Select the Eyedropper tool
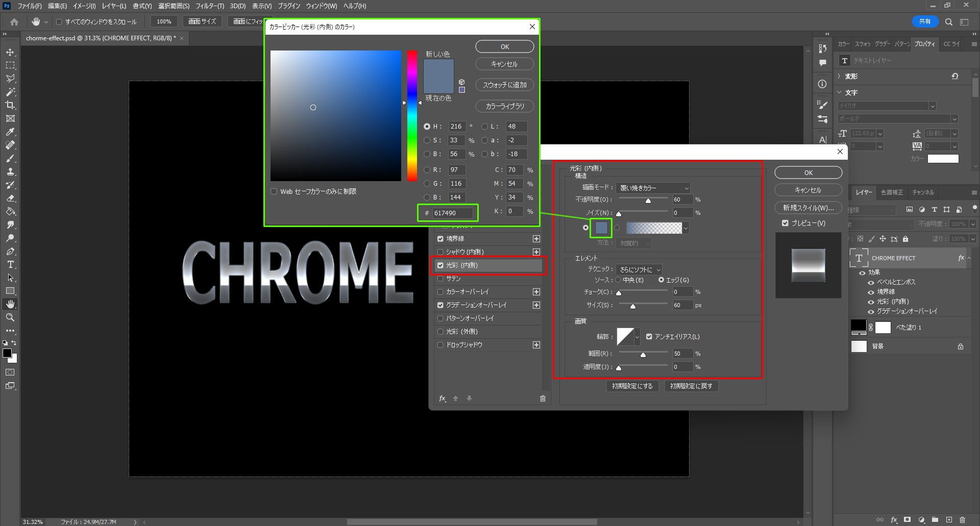 point(10,132)
